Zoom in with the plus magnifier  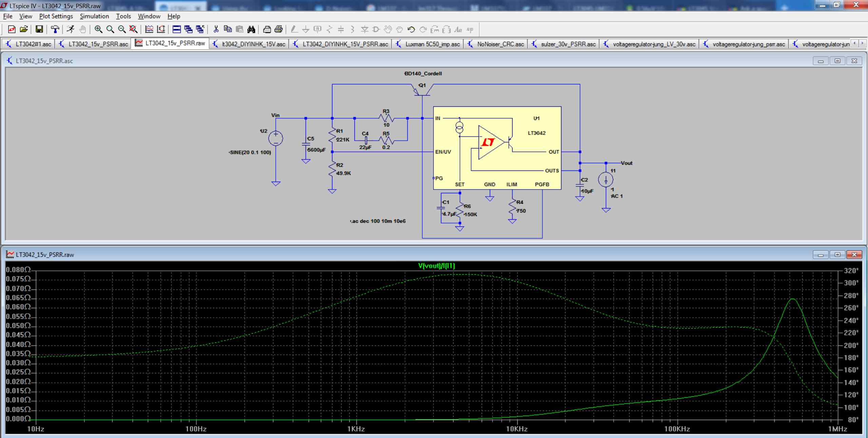tap(98, 29)
